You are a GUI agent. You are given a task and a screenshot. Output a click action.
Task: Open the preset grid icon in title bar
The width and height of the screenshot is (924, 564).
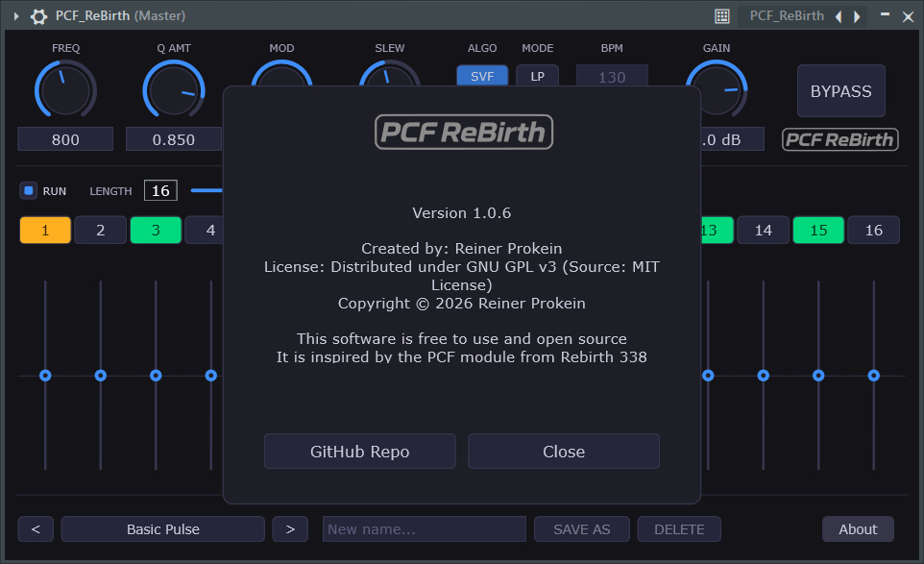722,16
